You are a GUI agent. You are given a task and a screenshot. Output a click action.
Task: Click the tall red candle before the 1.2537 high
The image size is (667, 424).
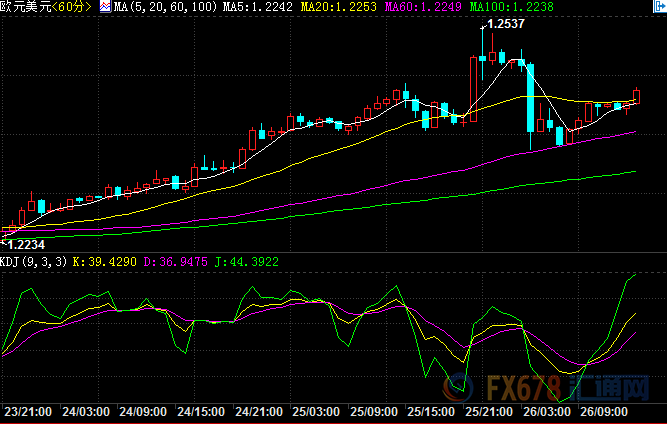click(x=473, y=89)
